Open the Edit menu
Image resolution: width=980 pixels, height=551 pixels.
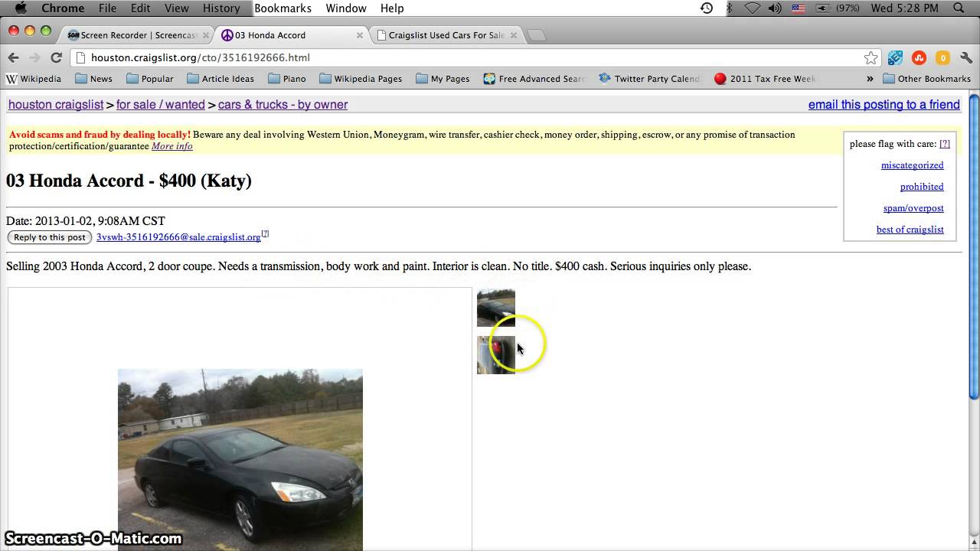[x=140, y=8]
